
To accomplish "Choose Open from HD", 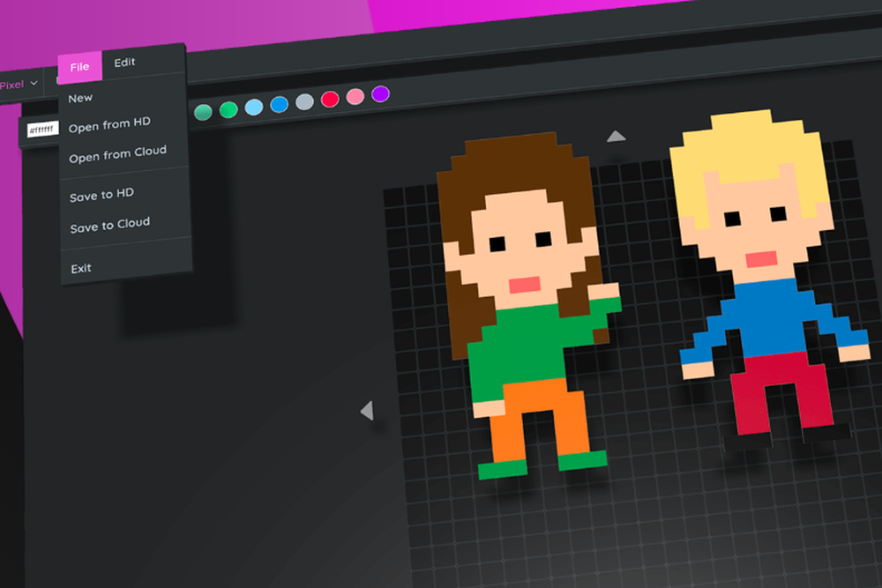I will [109, 124].
